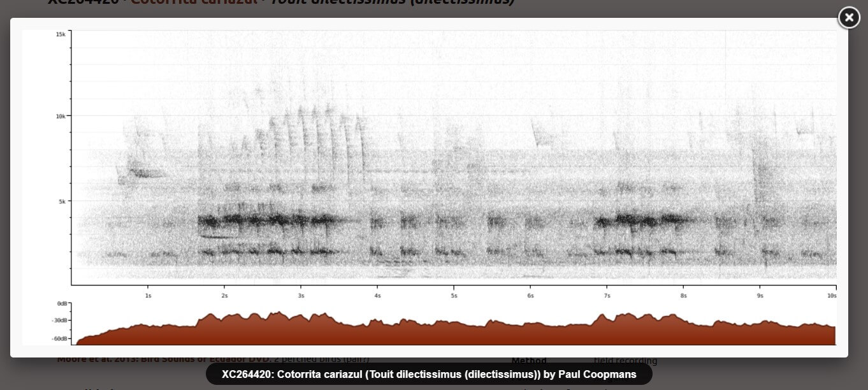Click the 6s time axis label

[530, 296]
